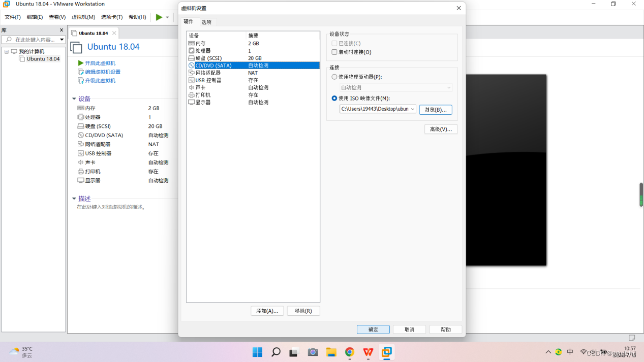644x362 pixels.
Task: Click the printer icon in dialog list
Action: (x=191, y=95)
